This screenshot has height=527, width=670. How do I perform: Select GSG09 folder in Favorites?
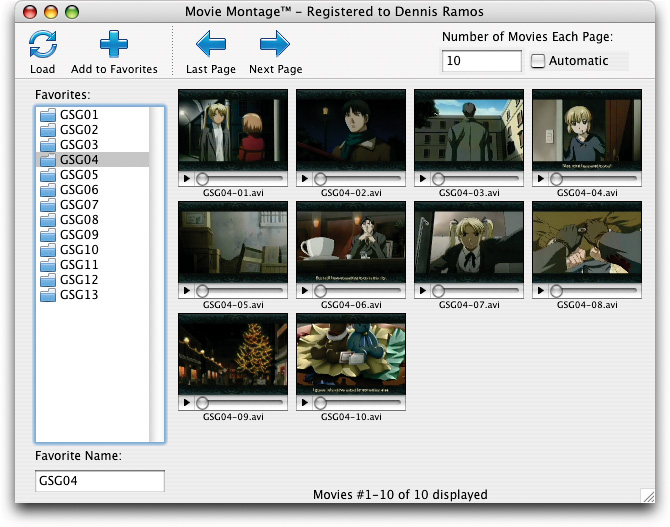pyautogui.click(x=92, y=235)
